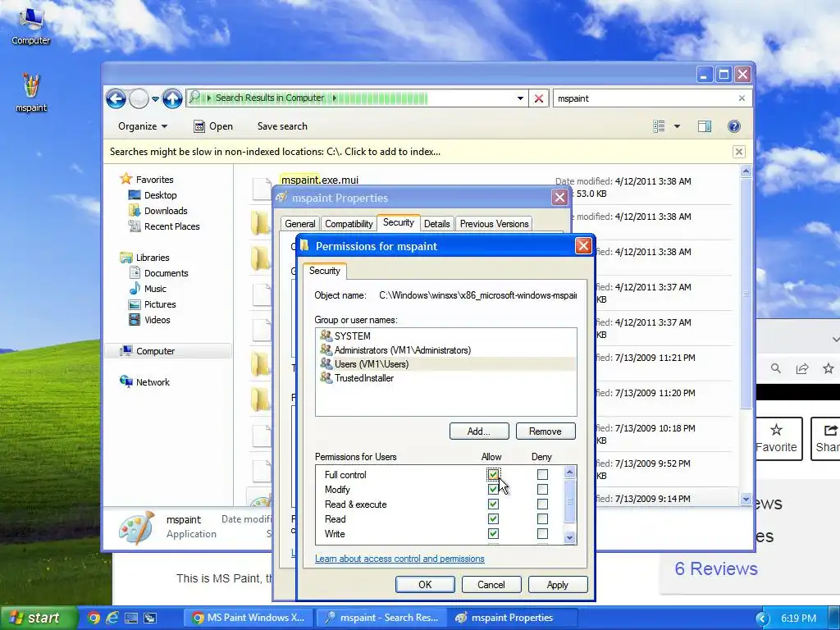
Task: Go back in Explorer window
Action: [x=116, y=98]
